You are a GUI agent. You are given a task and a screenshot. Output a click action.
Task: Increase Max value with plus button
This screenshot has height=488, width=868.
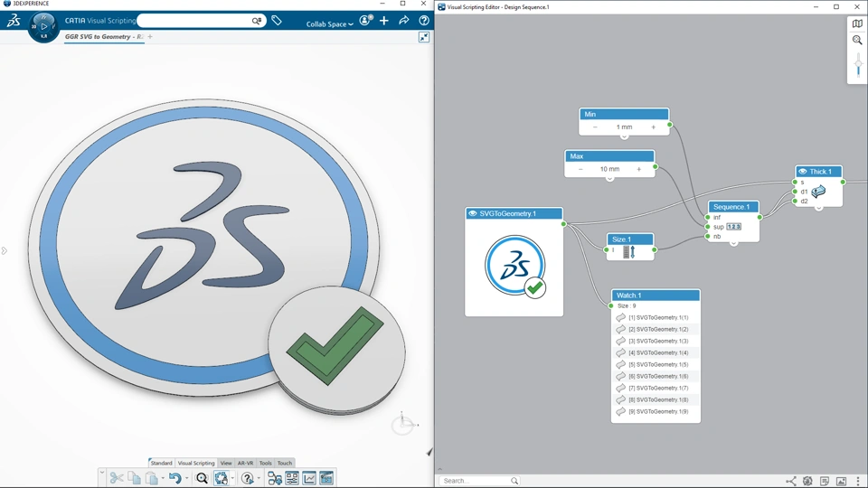pos(639,169)
